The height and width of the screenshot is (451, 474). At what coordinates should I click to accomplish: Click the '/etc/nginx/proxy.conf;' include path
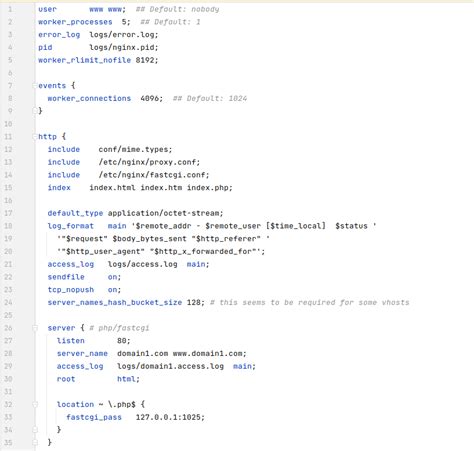point(149,162)
